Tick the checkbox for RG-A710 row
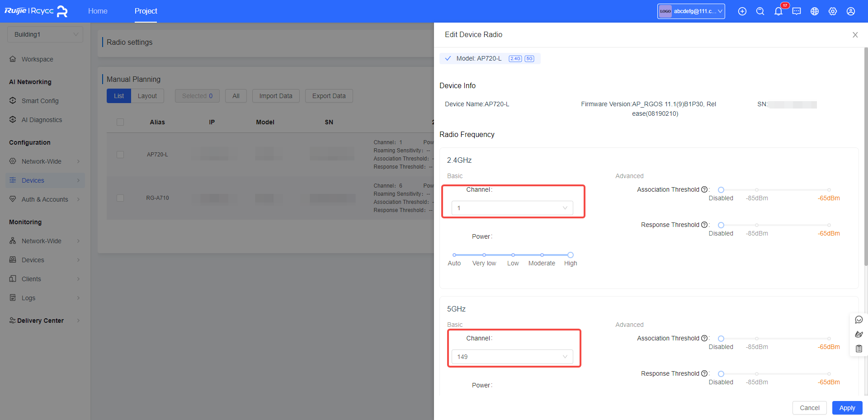The height and width of the screenshot is (420, 868). coord(120,198)
